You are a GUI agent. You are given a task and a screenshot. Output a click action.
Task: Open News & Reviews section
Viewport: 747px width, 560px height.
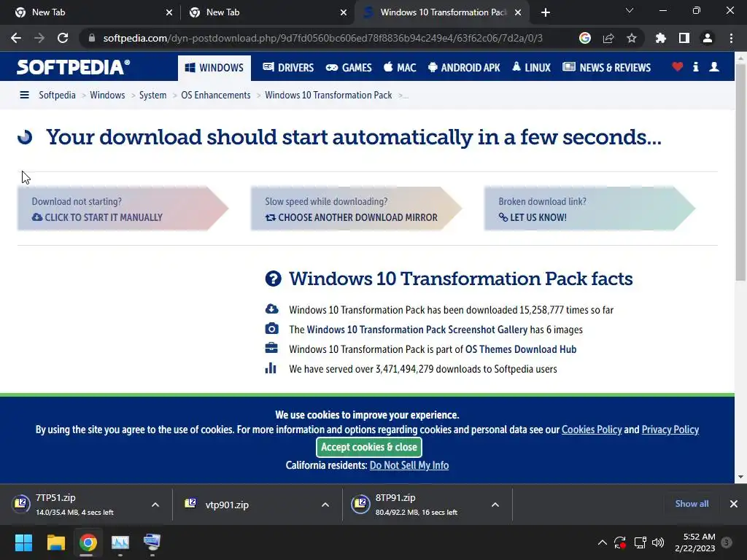606,68
